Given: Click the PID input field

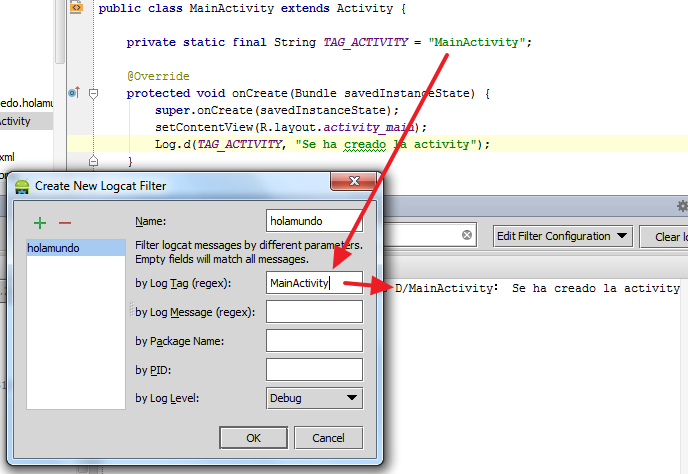Looking at the screenshot, I should point(314,370).
